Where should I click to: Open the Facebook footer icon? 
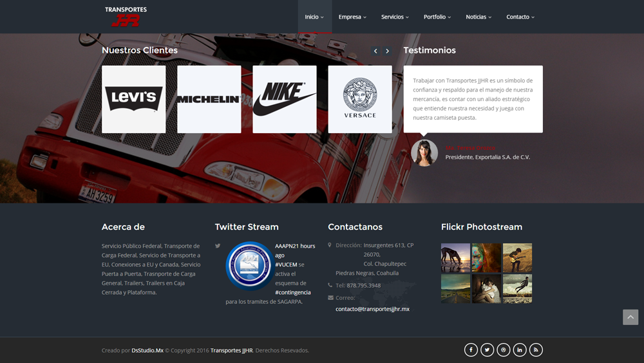coord(471,350)
